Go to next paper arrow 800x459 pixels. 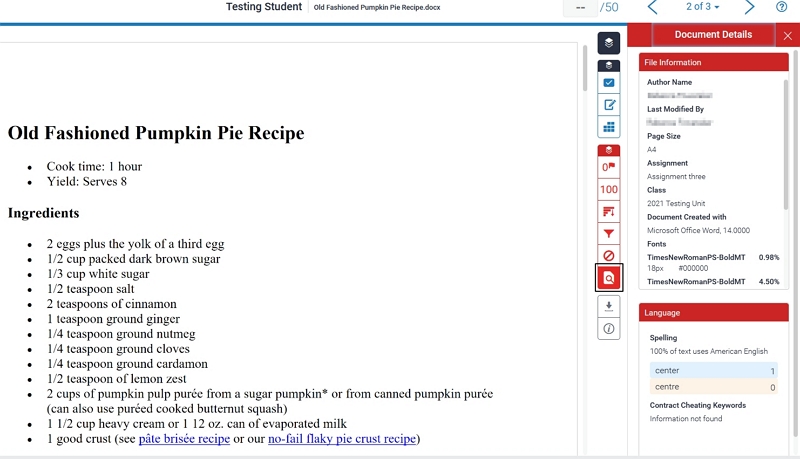pyautogui.click(x=749, y=7)
